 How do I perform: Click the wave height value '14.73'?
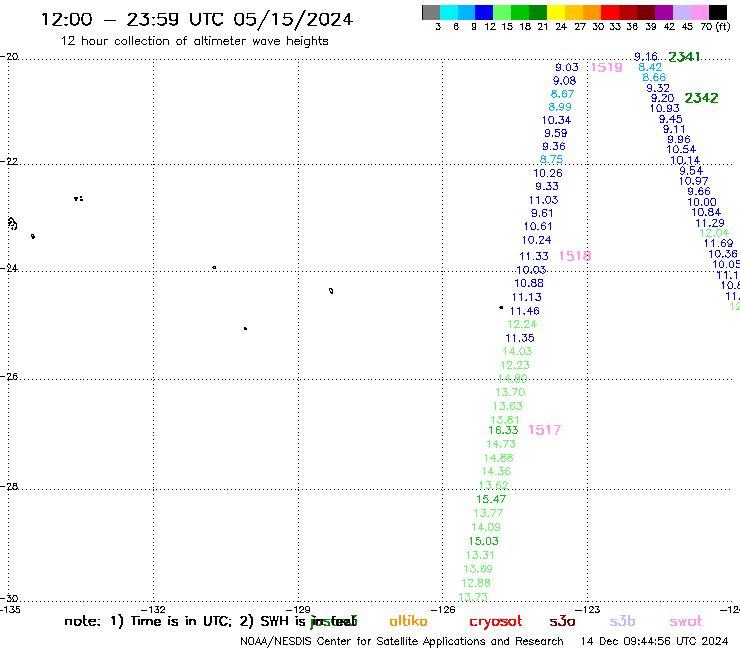(x=501, y=444)
